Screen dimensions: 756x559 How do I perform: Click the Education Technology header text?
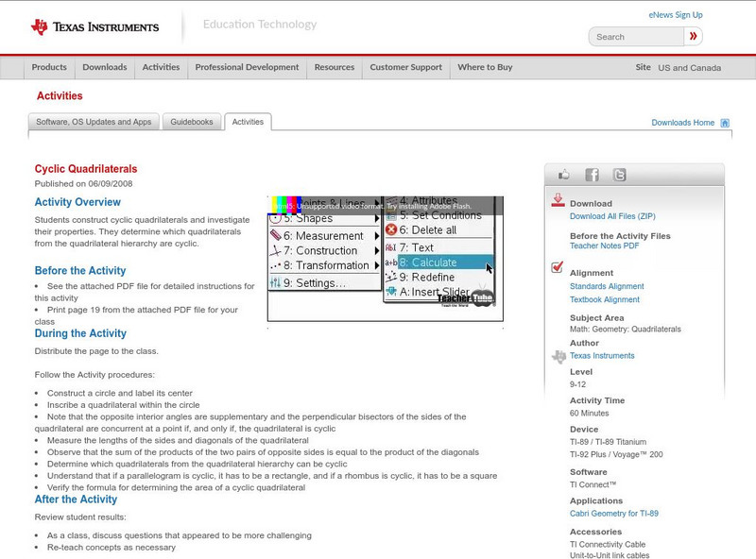pyautogui.click(x=260, y=25)
